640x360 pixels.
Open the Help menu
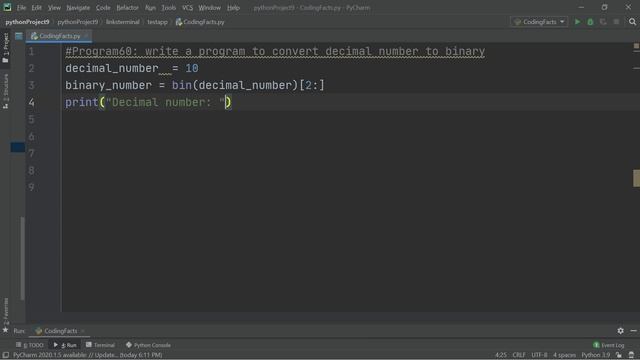click(233, 8)
